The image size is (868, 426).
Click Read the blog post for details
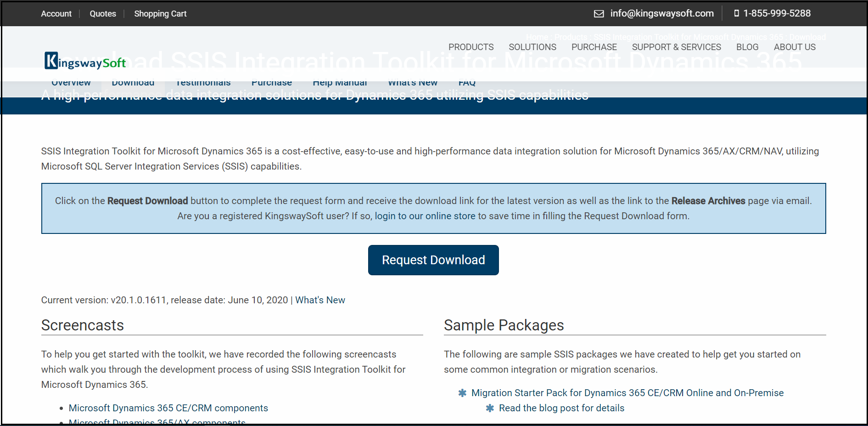point(561,408)
